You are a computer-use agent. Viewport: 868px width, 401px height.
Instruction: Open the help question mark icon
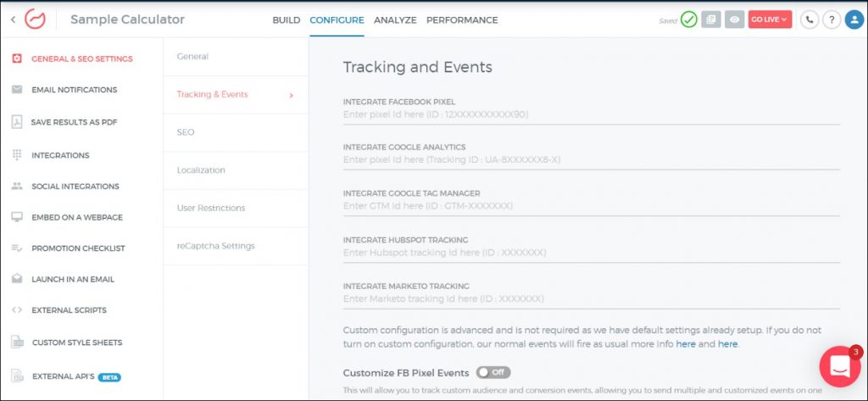coord(832,19)
